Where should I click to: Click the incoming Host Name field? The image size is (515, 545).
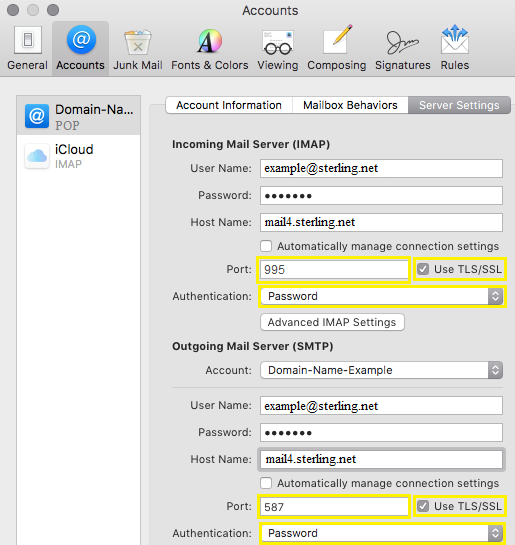381,222
